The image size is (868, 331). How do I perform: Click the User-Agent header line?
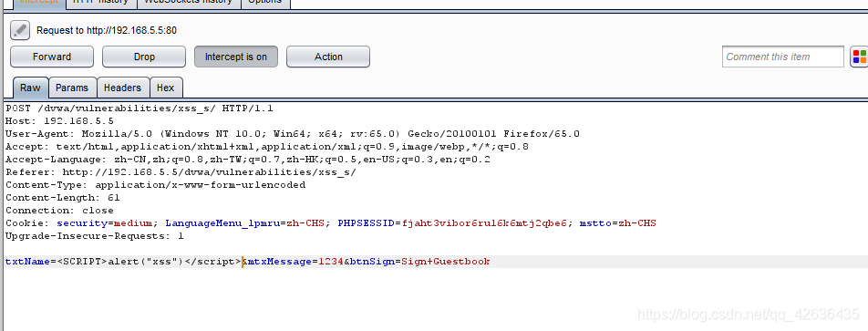(293, 133)
